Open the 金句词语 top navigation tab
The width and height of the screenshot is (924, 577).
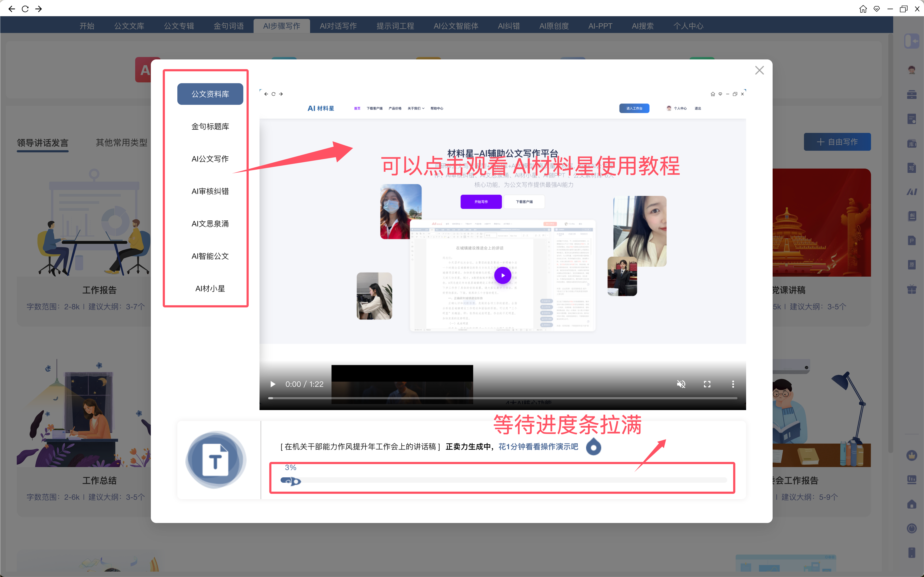[x=228, y=26]
